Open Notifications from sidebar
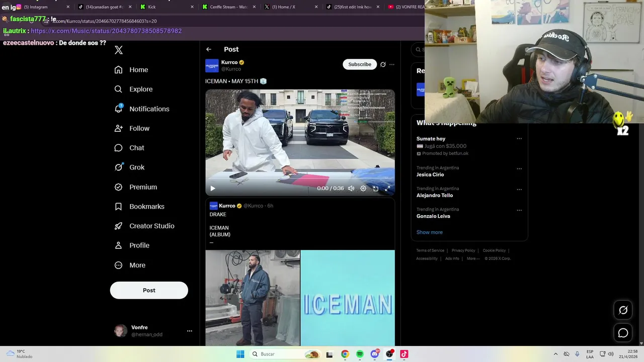Viewport: 644px width, 362px height. [142, 109]
